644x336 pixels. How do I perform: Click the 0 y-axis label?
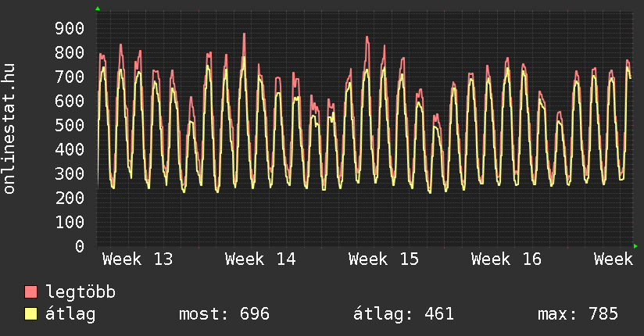pyautogui.click(x=79, y=247)
